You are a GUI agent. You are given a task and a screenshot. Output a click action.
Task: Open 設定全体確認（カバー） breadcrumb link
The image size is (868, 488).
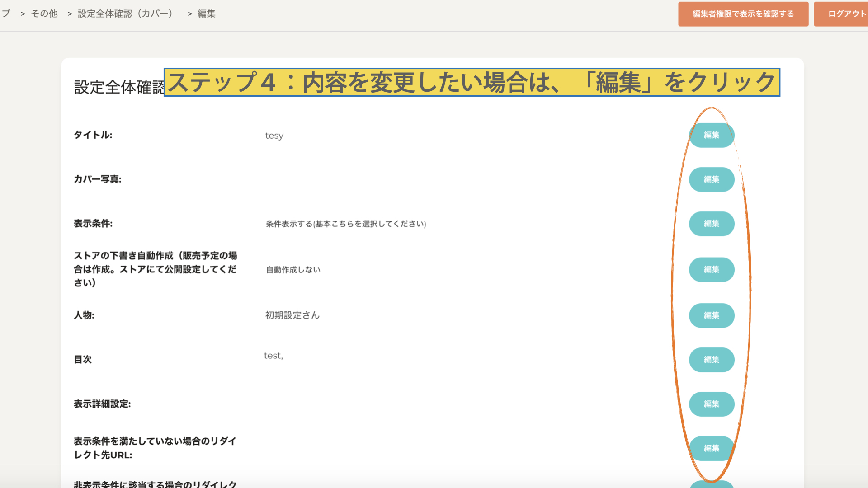coord(125,14)
